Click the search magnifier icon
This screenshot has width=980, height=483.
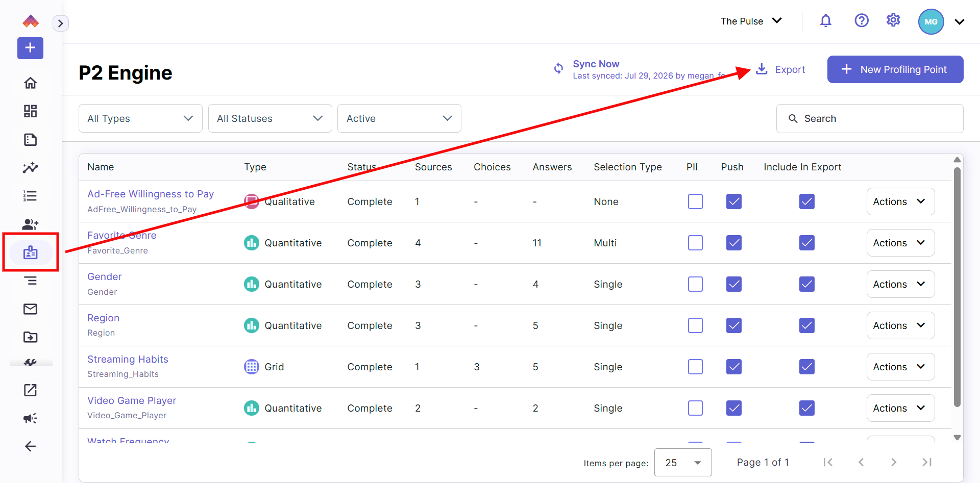(x=793, y=119)
